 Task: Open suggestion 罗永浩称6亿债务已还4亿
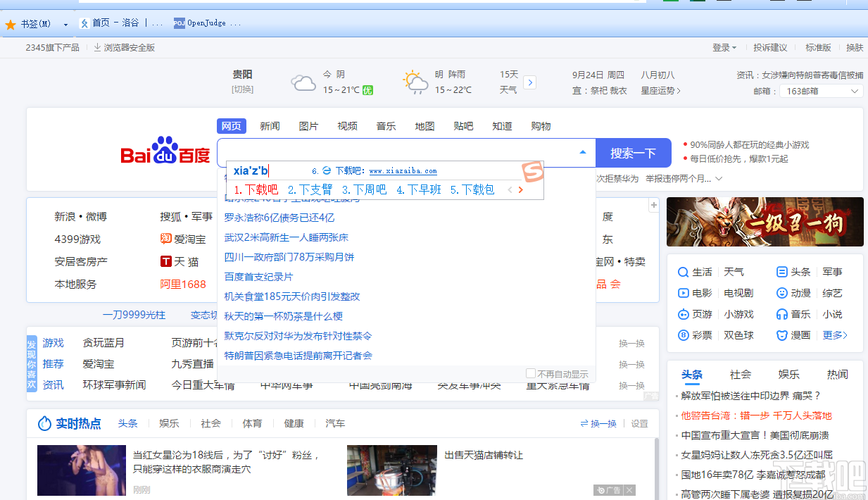pyautogui.click(x=279, y=218)
